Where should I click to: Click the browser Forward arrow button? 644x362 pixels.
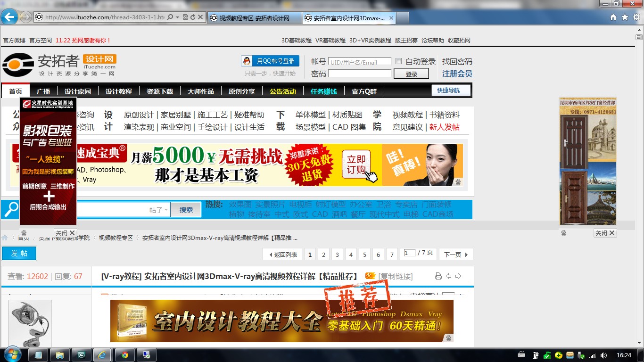pyautogui.click(x=25, y=17)
